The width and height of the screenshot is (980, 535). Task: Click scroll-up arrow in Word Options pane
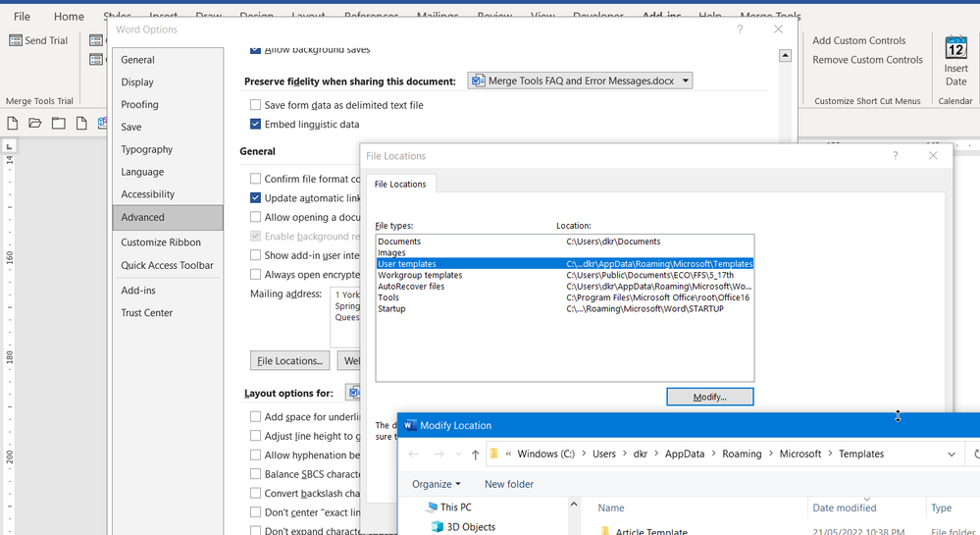pos(785,56)
